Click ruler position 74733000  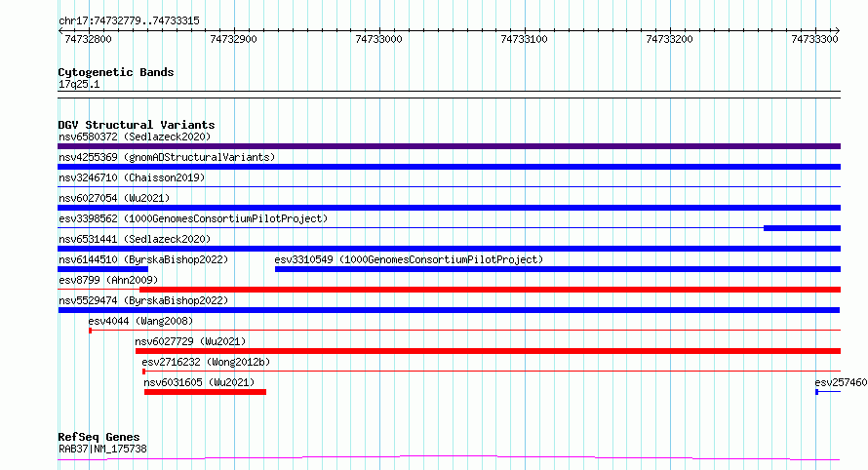[378, 39]
